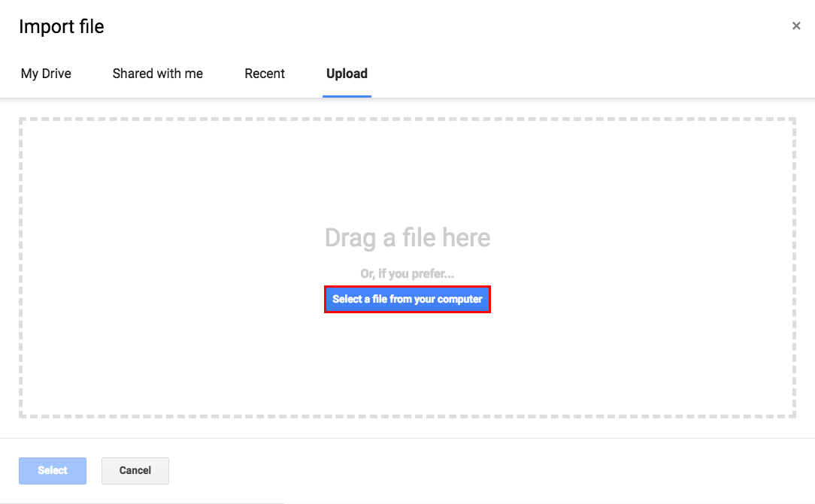Image resolution: width=815 pixels, height=504 pixels.
Task: Click the active underlined Upload tab
Action: pos(347,74)
